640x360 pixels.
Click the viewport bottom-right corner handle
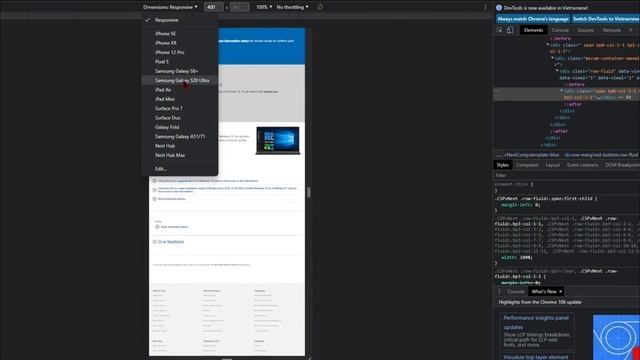pyautogui.click(x=309, y=358)
